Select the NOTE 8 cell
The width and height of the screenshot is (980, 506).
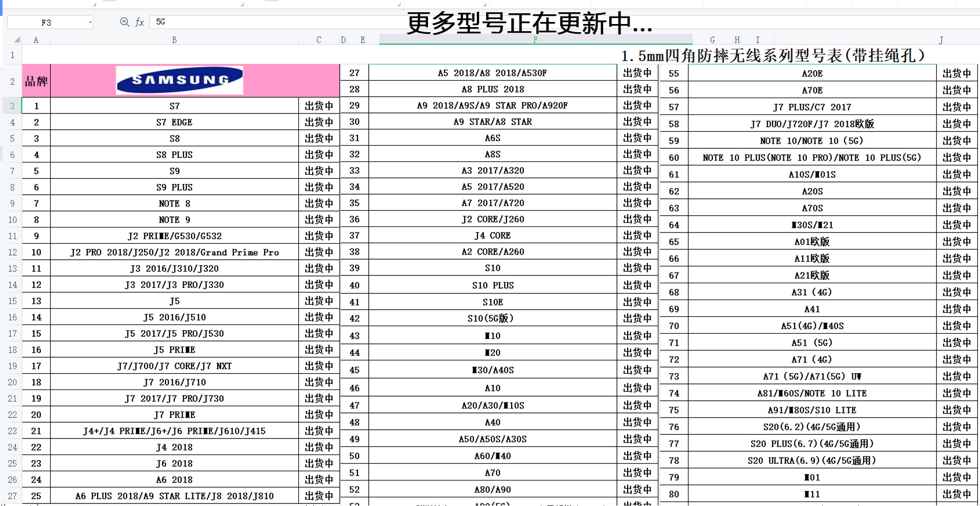(x=174, y=203)
